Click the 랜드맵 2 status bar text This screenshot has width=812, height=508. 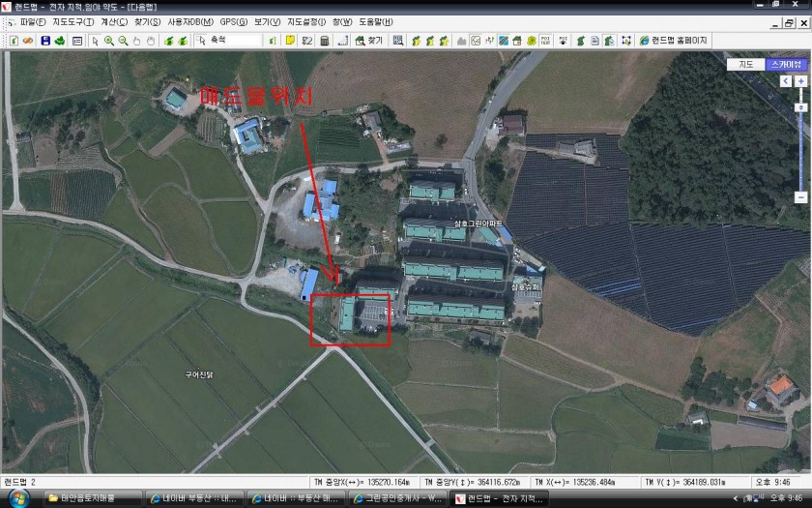click(x=20, y=482)
